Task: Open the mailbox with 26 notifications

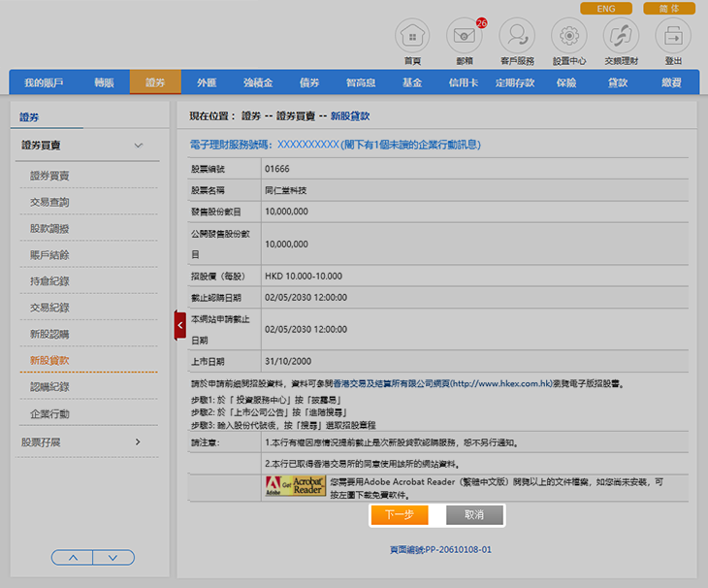Action: coord(464,37)
